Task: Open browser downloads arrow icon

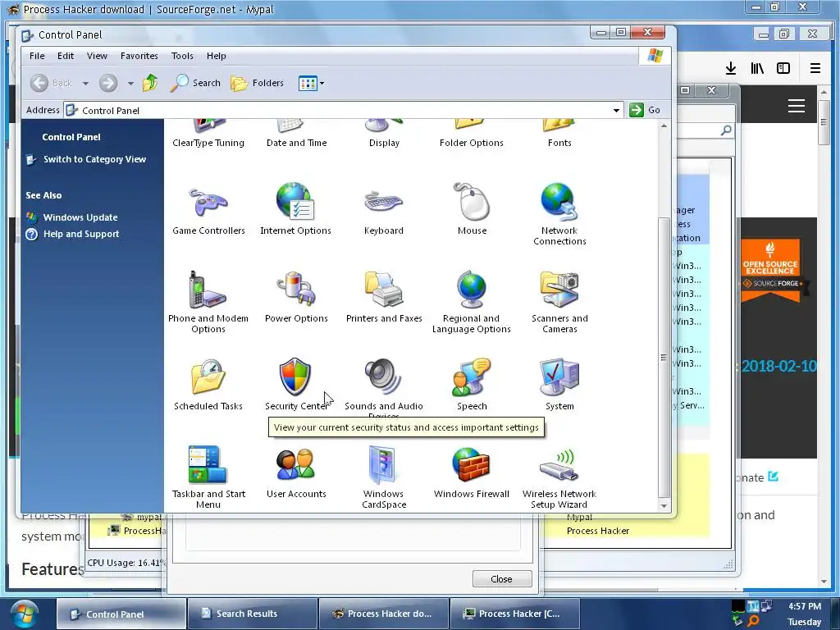Action: click(731, 68)
